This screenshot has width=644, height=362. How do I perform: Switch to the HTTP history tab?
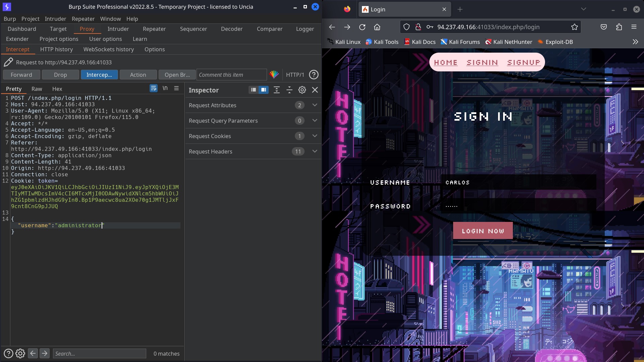(x=56, y=49)
